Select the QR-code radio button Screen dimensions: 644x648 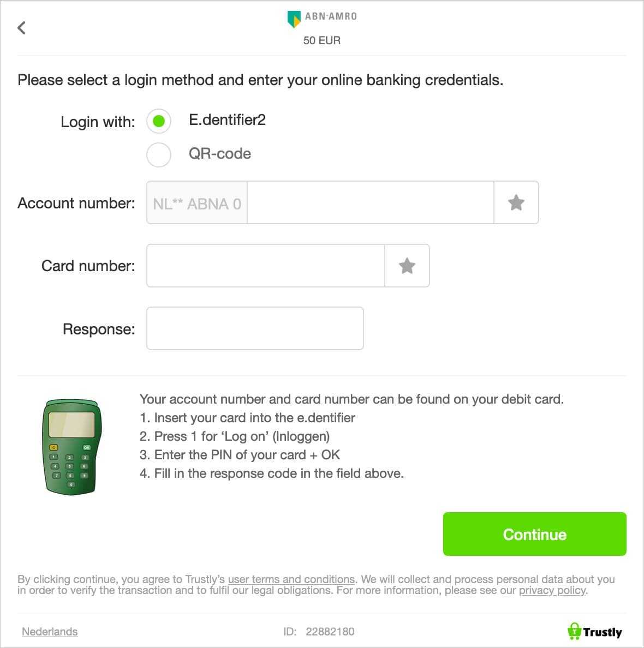point(159,154)
